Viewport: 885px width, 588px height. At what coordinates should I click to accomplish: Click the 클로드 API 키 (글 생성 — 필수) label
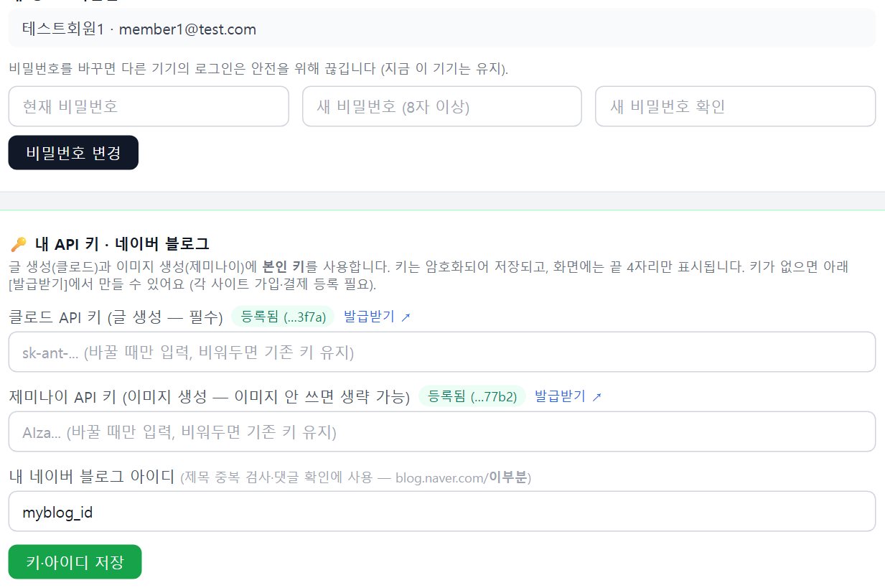[x=116, y=317]
